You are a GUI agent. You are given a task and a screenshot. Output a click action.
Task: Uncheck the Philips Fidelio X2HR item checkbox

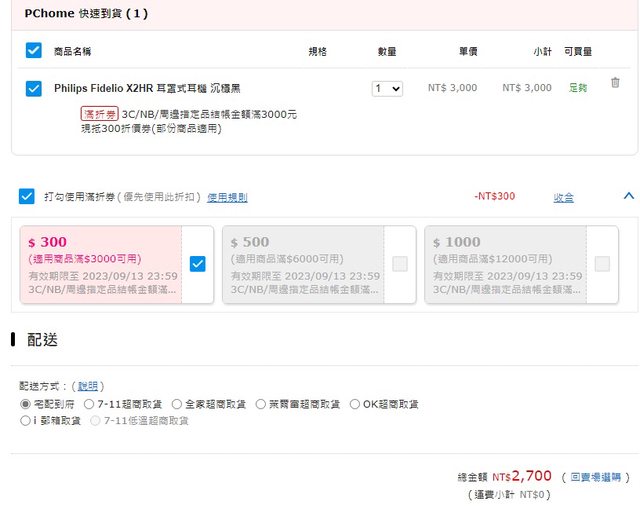pyautogui.click(x=34, y=88)
